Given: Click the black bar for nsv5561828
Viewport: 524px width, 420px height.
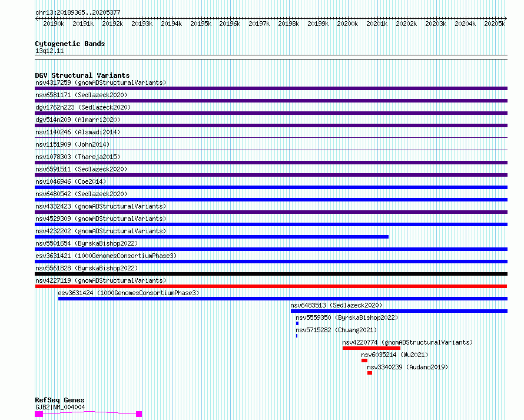Looking at the screenshot, I should pos(271,274).
